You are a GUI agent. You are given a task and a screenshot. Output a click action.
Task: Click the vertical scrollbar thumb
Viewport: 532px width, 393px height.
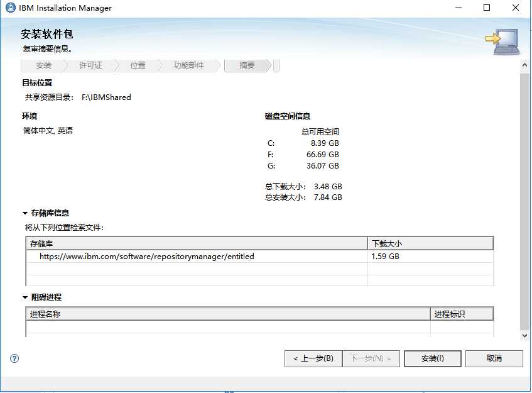[x=524, y=201]
